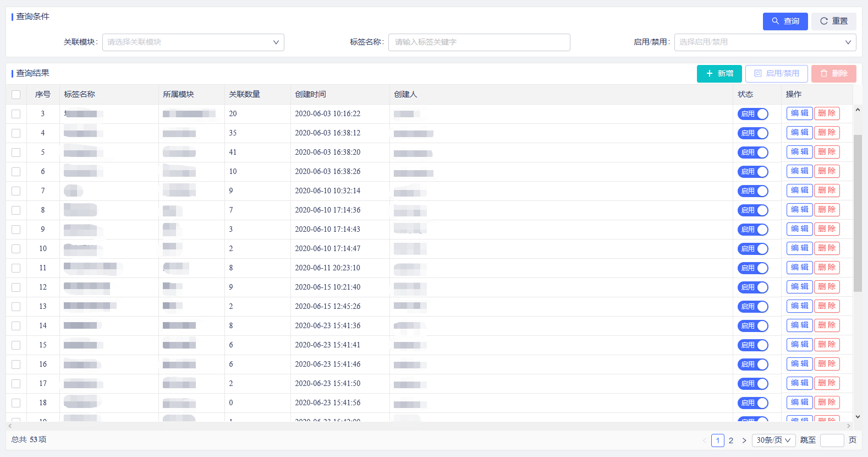
Task: Select page 1 in pagination
Action: coord(718,440)
